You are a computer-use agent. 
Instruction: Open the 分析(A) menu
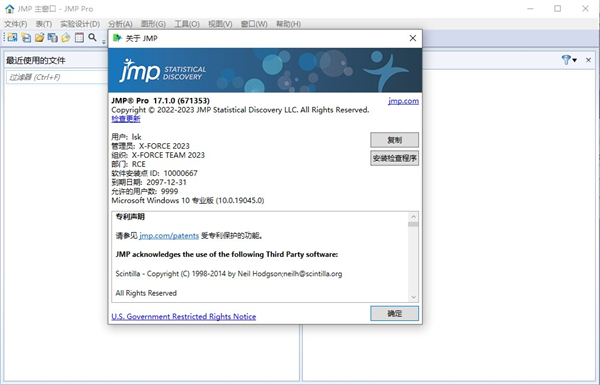pos(120,24)
